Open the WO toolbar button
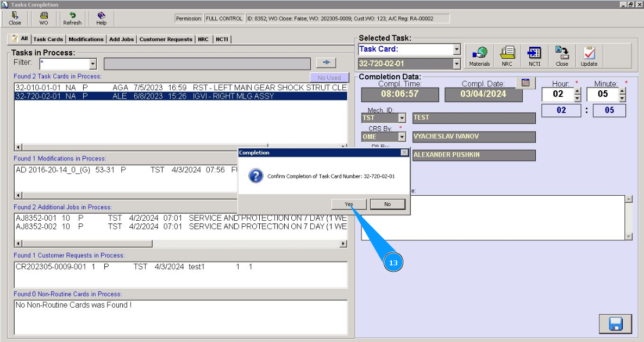Screen dimensions: 644x342 [43, 18]
